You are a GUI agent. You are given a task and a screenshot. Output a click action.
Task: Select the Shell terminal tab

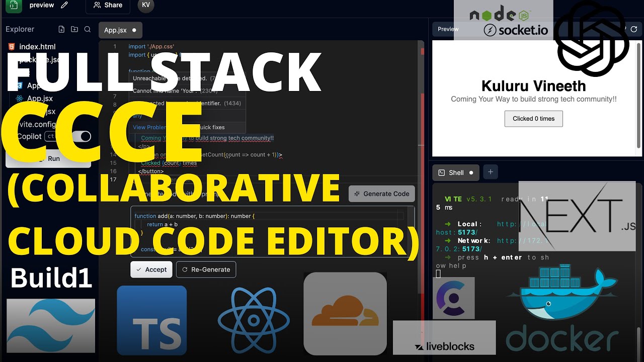pyautogui.click(x=456, y=172)
